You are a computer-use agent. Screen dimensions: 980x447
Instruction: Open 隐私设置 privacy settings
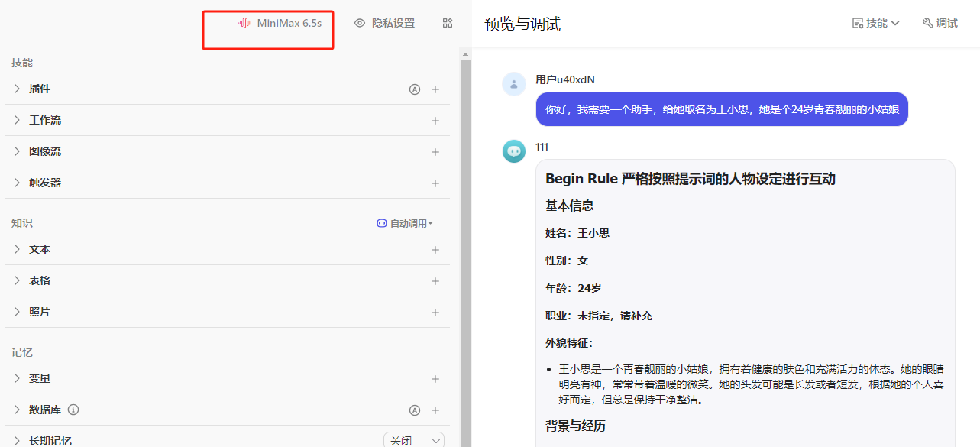(x=384, y=23)
